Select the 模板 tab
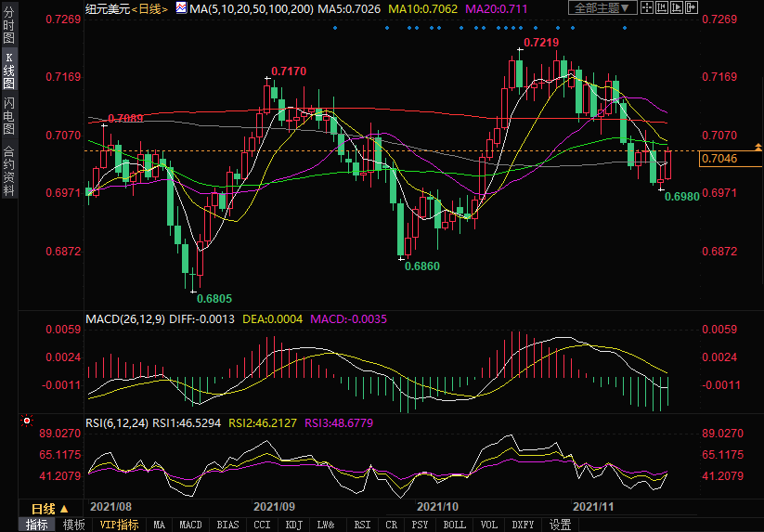The height and width of the screenshot is (532, 764). click(x=74, y=525)
